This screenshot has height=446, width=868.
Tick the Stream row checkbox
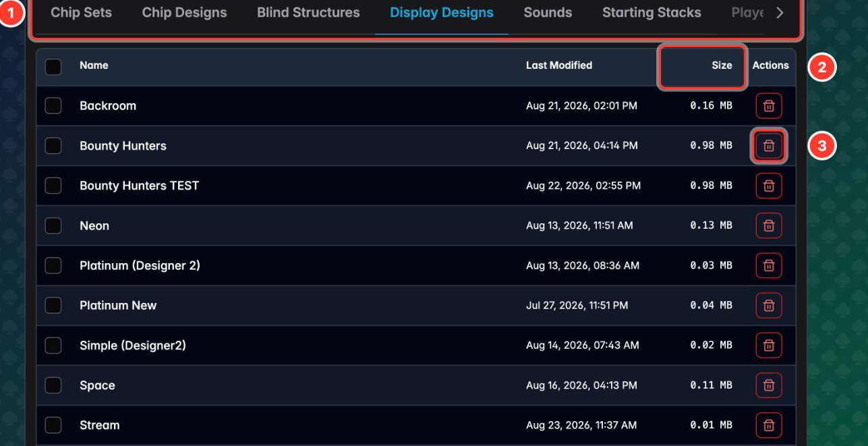tap(53, 425)
